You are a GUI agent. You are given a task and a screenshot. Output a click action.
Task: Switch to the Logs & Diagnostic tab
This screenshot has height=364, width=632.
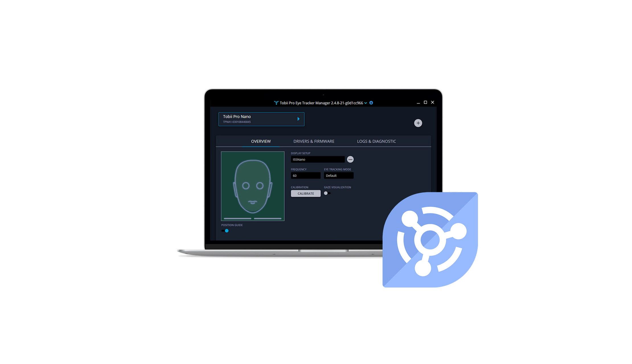[x=376, y=141]
